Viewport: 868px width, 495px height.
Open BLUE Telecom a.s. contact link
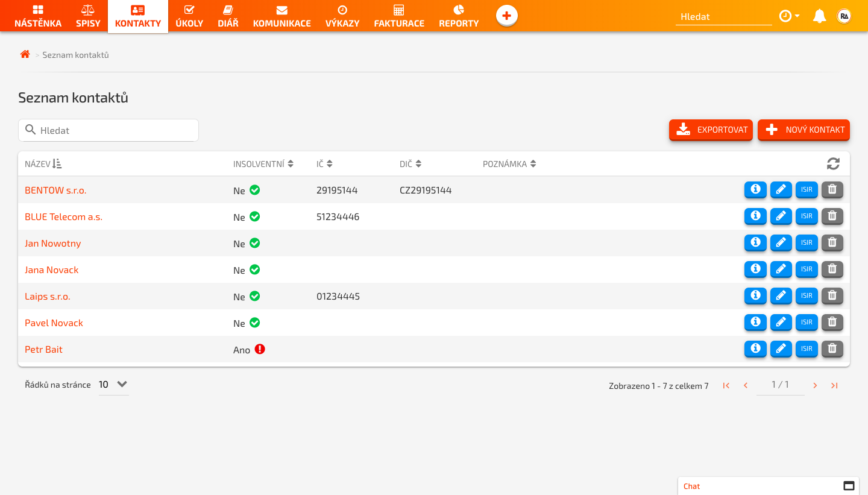[x=63, y=216]
